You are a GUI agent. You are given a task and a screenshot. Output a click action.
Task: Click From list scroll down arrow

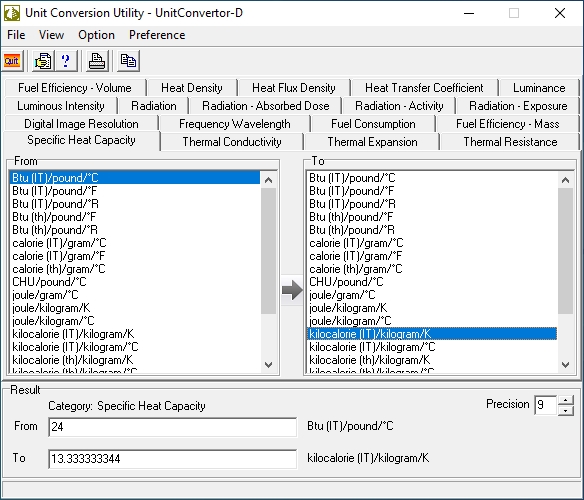coord(268,365)
